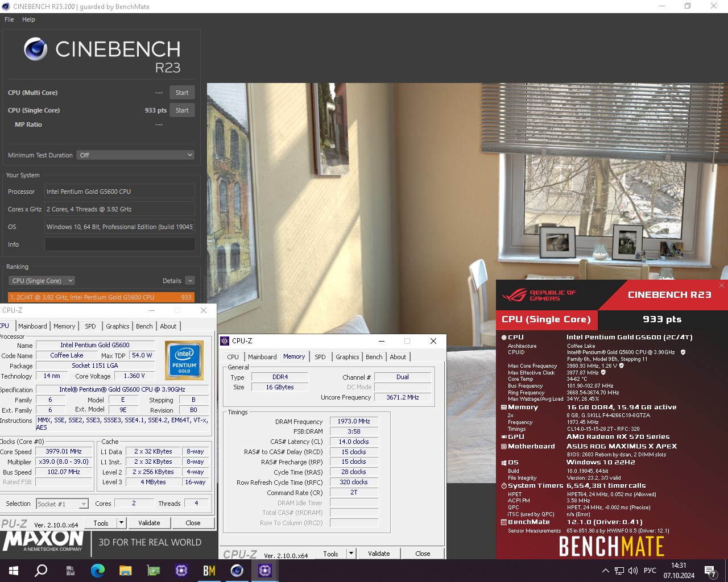Switch to Mainboard tab in front CPU-Z

(x=262, y=357)
